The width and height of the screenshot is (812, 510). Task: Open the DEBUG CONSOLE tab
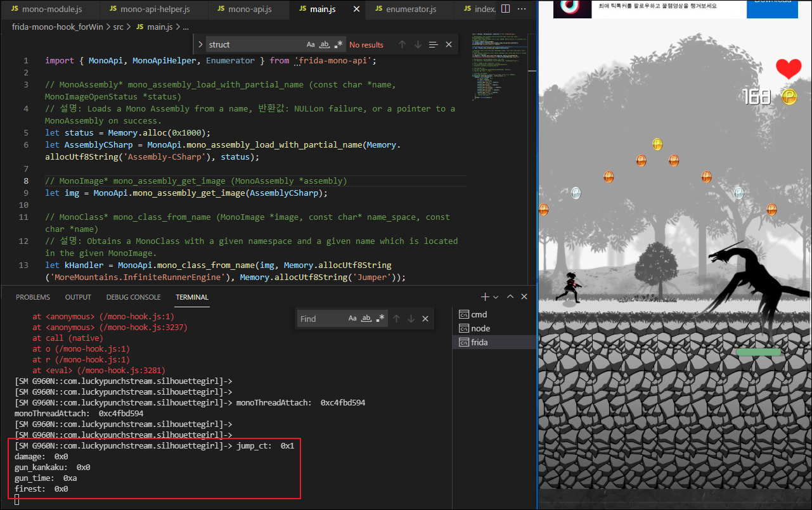point(133,297)
